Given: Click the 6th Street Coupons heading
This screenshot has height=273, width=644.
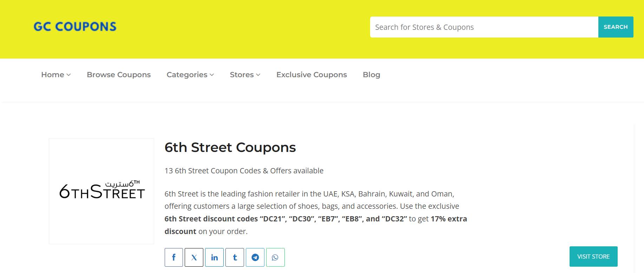Looking at the screenshot, I should pos(230,147).
